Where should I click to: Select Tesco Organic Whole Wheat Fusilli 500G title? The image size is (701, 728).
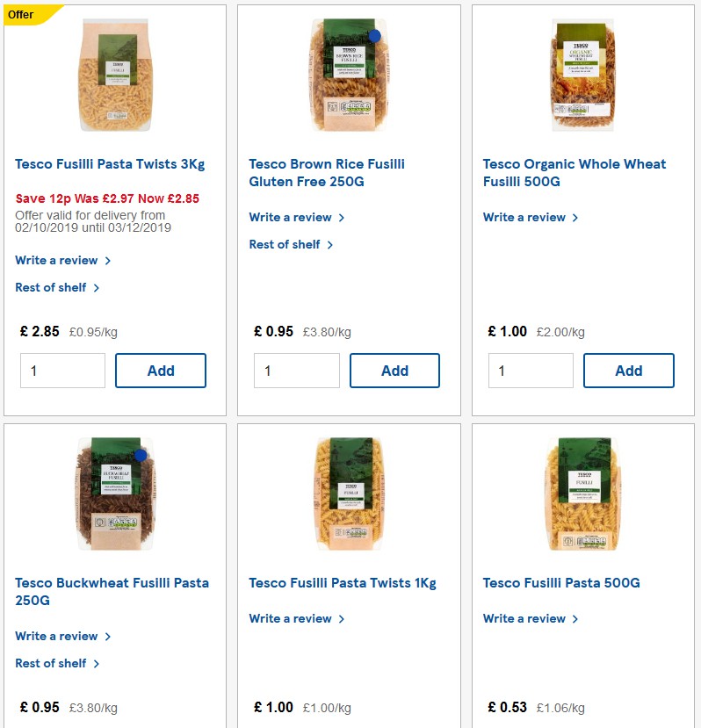tap(574, 172)
